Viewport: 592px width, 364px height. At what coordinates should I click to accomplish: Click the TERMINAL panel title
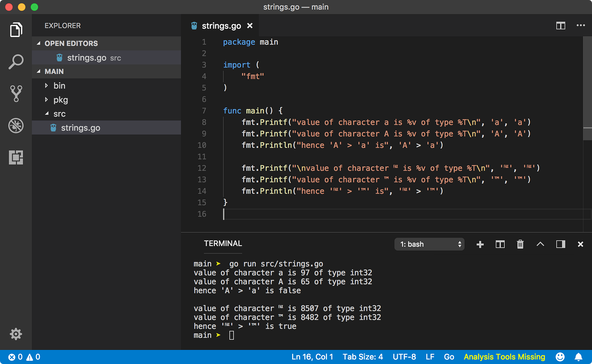click(x=223, y=244)
